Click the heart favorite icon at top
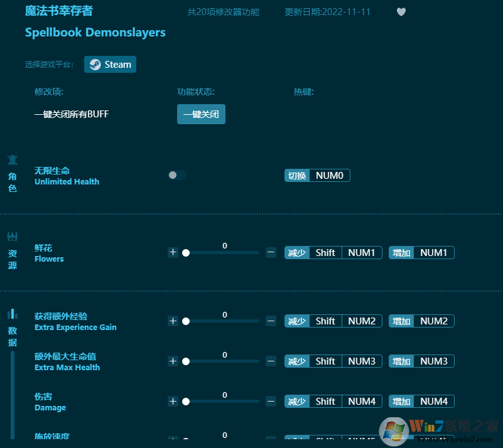Image resolution: width=503 pixels, height=448 pixels. (401, 11)
